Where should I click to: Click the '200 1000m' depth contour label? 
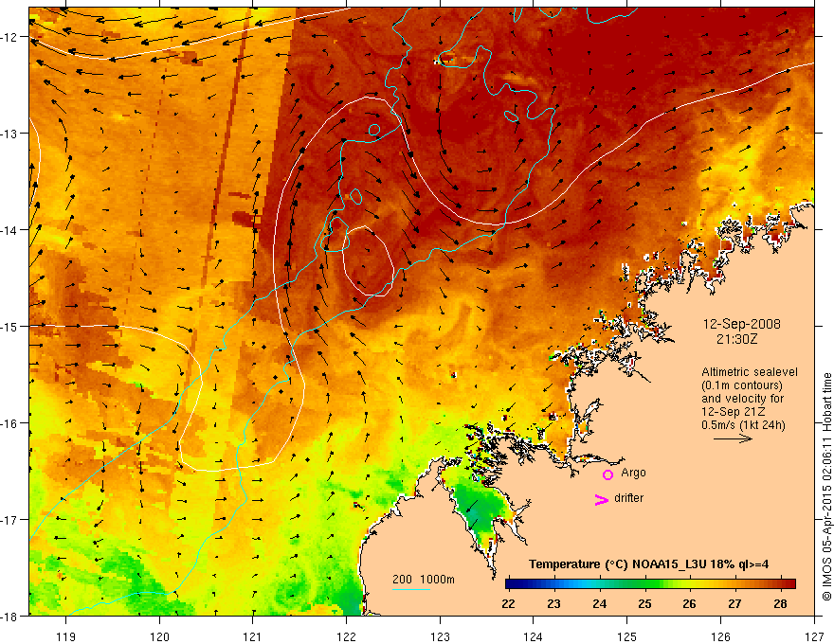click(424, 580)
